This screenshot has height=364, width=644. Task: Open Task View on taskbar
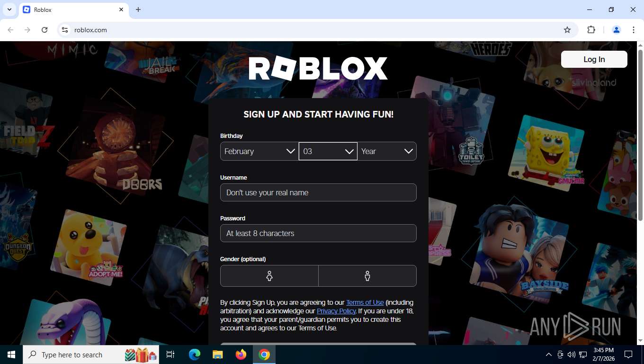tap(171, 355)
